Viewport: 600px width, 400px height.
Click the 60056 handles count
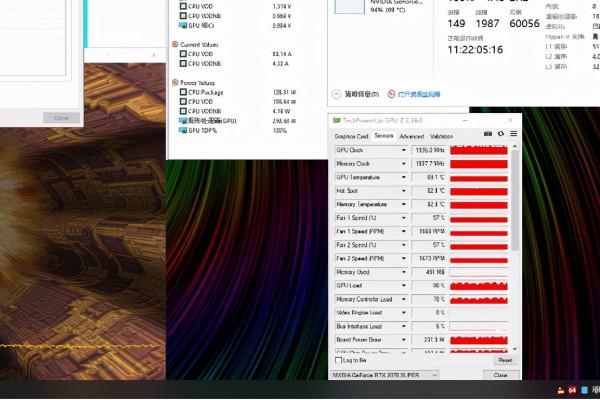524,23
